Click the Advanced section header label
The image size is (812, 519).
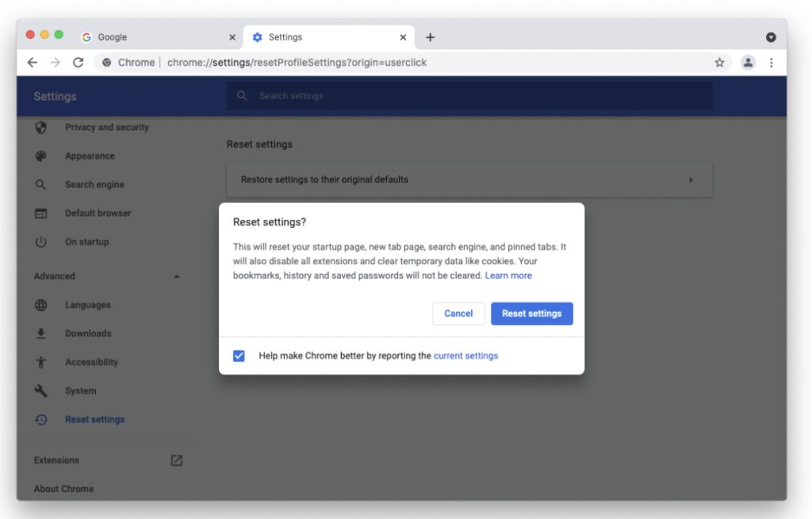(x=55, y=276)
